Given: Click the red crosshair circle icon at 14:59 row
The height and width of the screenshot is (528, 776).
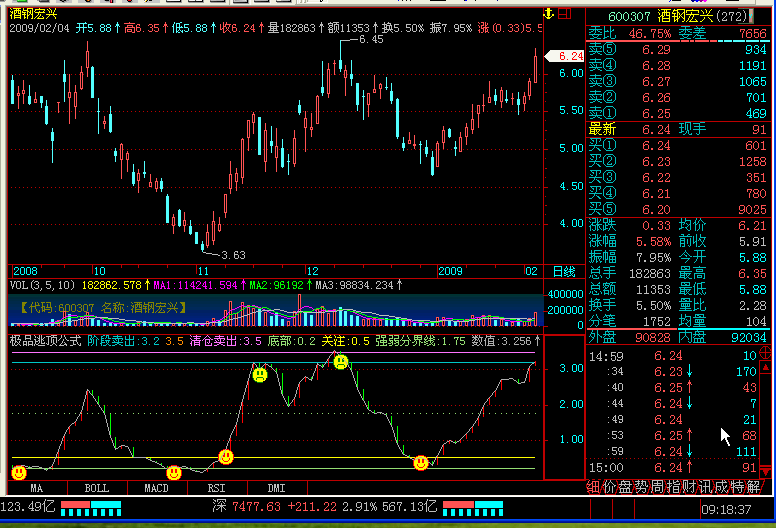Looking at the screenshot, I should pyautogui.click(x=765, y=353).
